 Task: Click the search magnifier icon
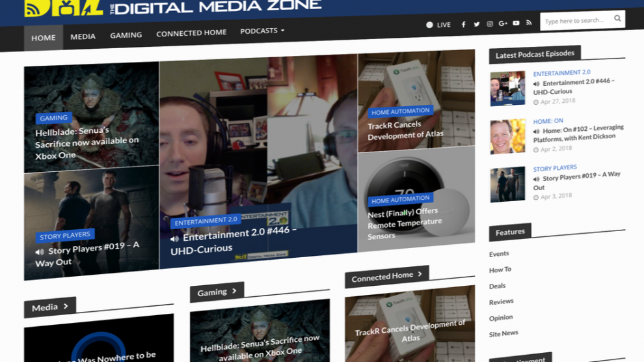(617, 18)
